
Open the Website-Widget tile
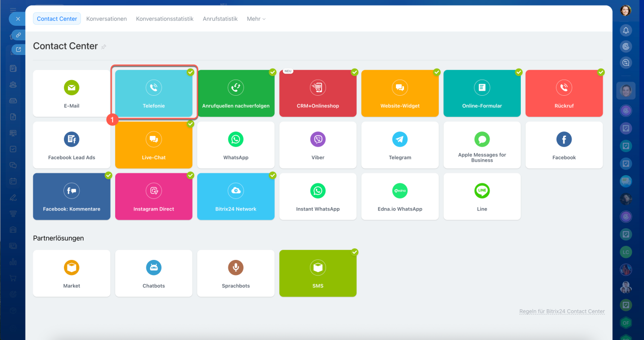click(x=400, y=93)
